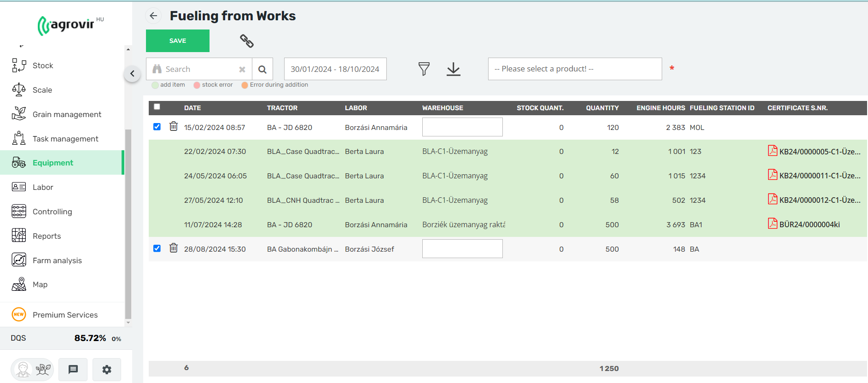Toggle the select-all checkbox in table header
Screen dimensions: 868x383
pyautogui.click(x=157, y=107)
